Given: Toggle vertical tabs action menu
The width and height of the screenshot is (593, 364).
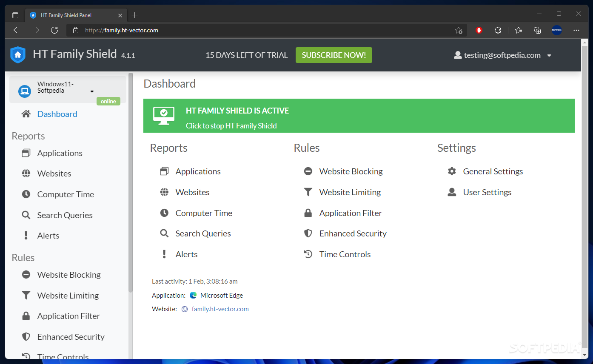Looking at the screenshot, I should coord(15,15).
